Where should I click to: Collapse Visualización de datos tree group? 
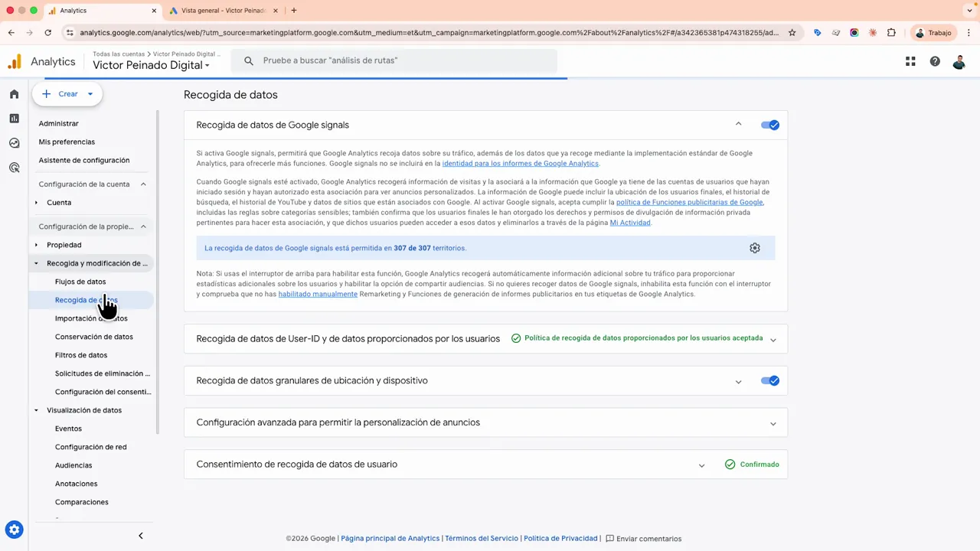36,410
